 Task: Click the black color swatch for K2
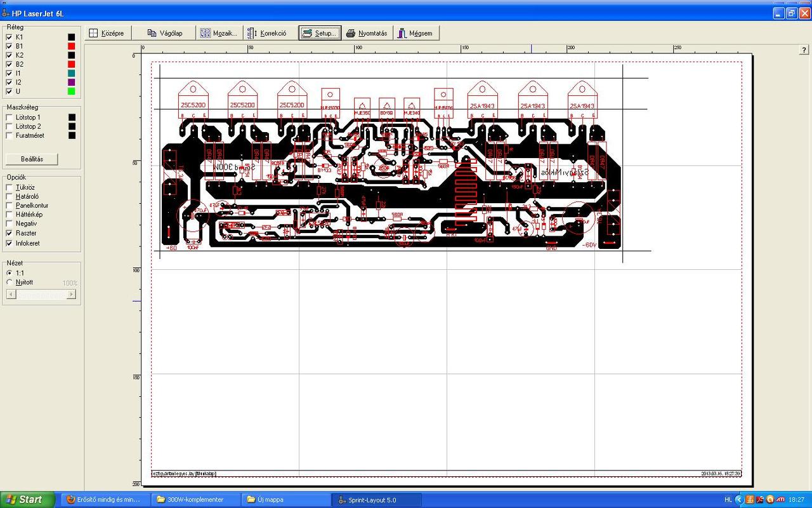click(x=72, y=55)
